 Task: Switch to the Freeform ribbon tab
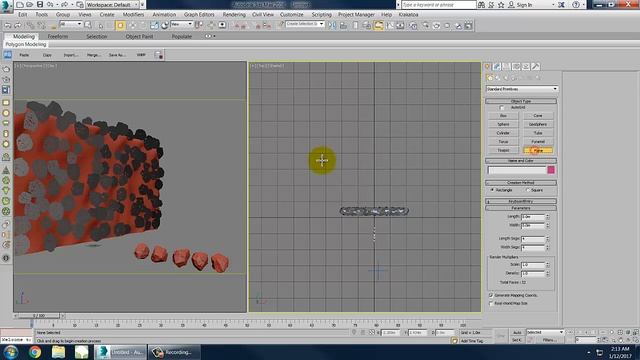coord(58,36)
